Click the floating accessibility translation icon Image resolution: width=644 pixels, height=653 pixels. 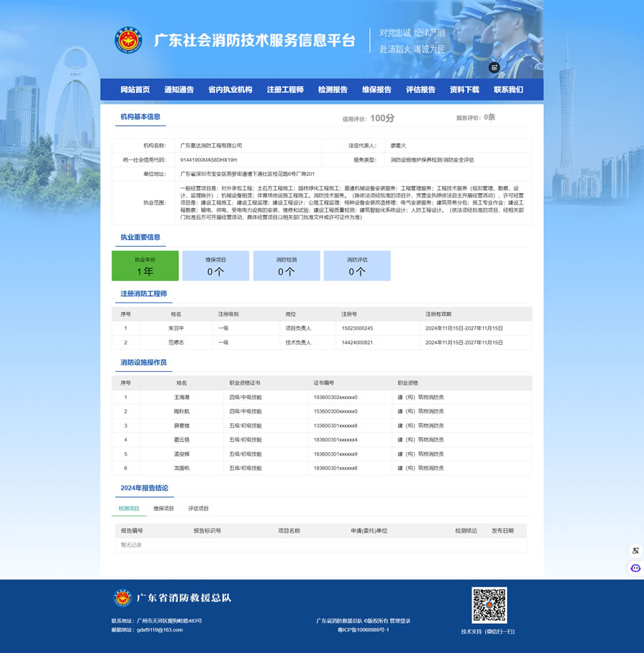635,551
